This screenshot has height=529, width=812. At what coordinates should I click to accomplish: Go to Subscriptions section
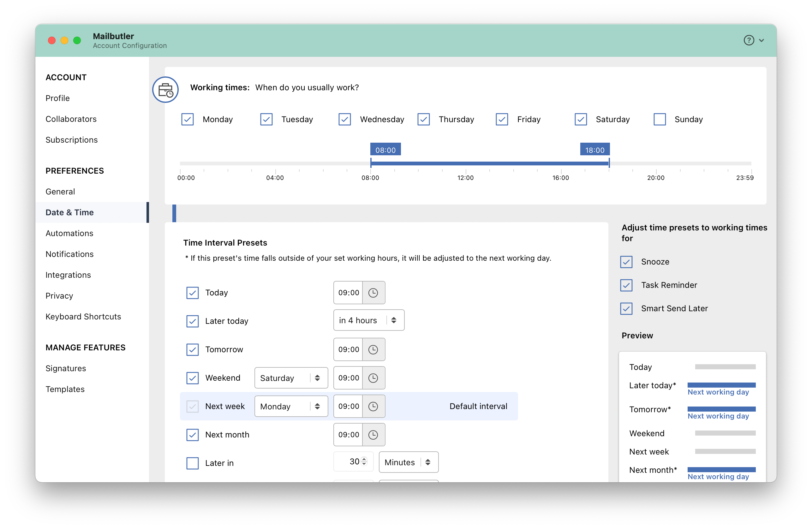coord(72,140)
